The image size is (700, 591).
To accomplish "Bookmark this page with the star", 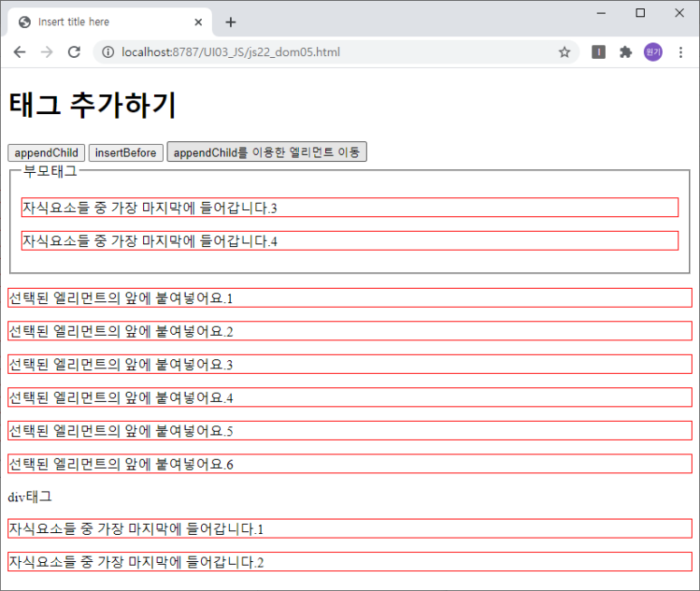I will point(564,52).
